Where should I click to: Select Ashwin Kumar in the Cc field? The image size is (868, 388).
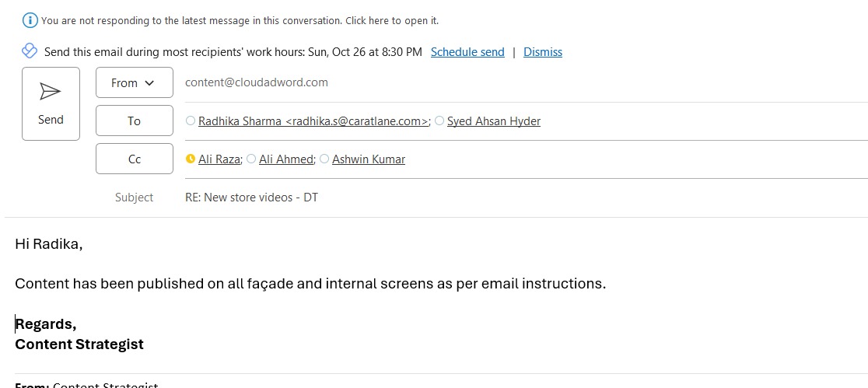point(369,159)
